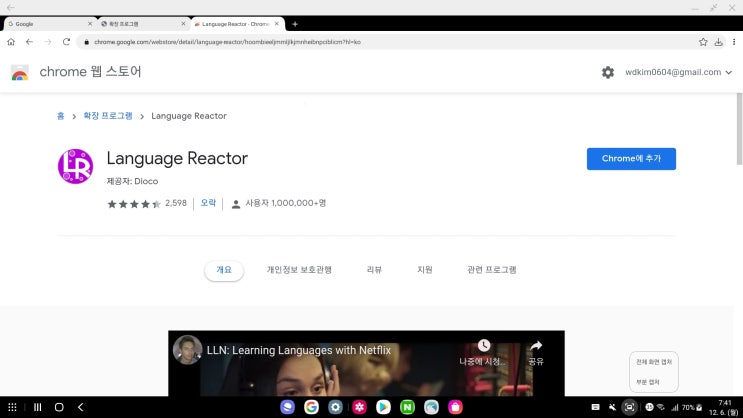Open the pink shopping bag store app
The width and height of the screenshot is (743, 418).
[455, 407]
